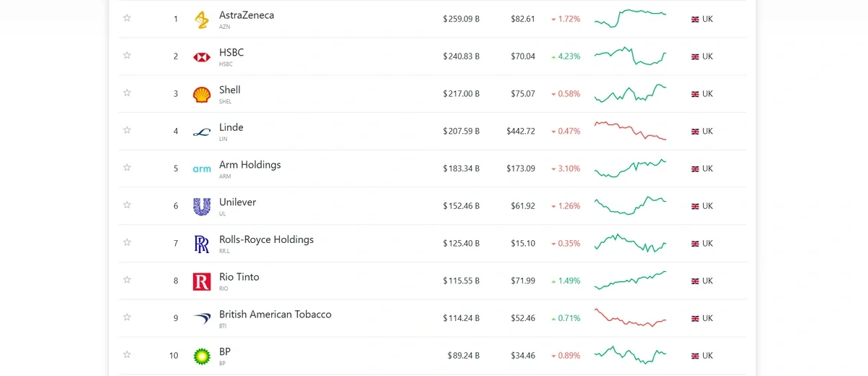
Task: View the HSBC price trend sparkline
Action: pyautogui.click(x=630, y=56)
